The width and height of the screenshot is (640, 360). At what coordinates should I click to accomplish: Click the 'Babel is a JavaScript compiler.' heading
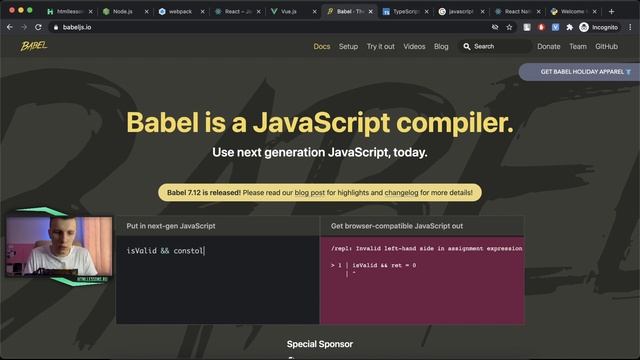point(320,122)
